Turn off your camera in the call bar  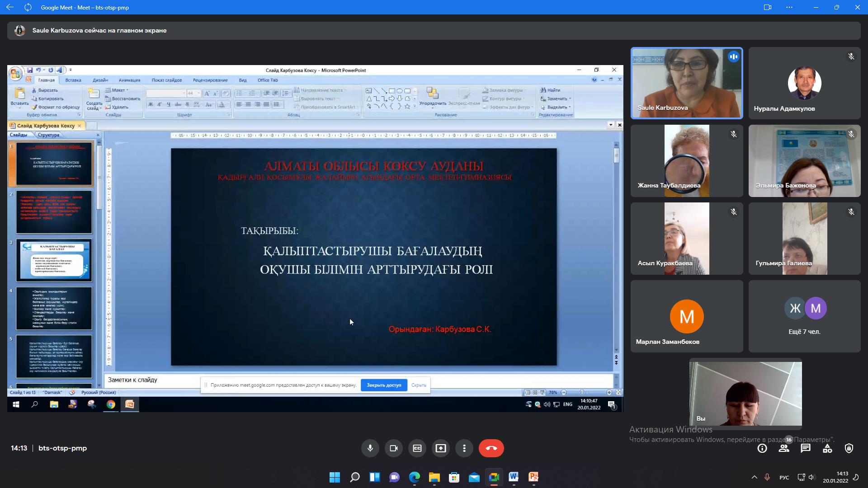pyautogui.click(x=394, y=448)
